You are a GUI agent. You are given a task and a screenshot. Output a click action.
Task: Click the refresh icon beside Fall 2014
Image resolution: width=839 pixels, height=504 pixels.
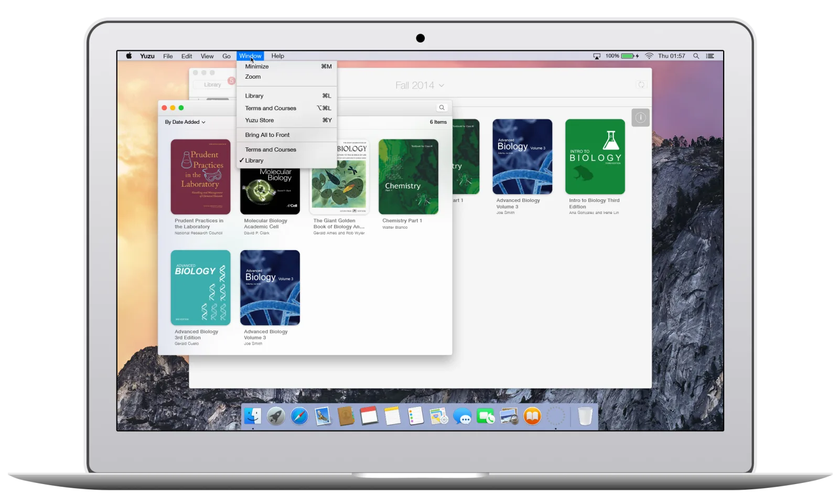pos(641,84)
